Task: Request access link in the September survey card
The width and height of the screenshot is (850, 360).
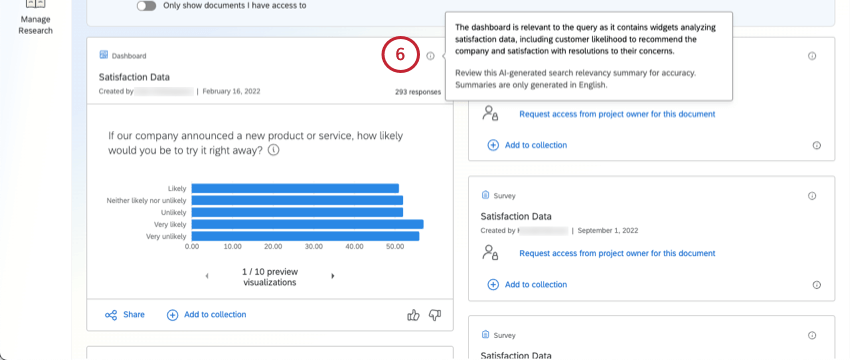Action: click(x=617, y=253)
